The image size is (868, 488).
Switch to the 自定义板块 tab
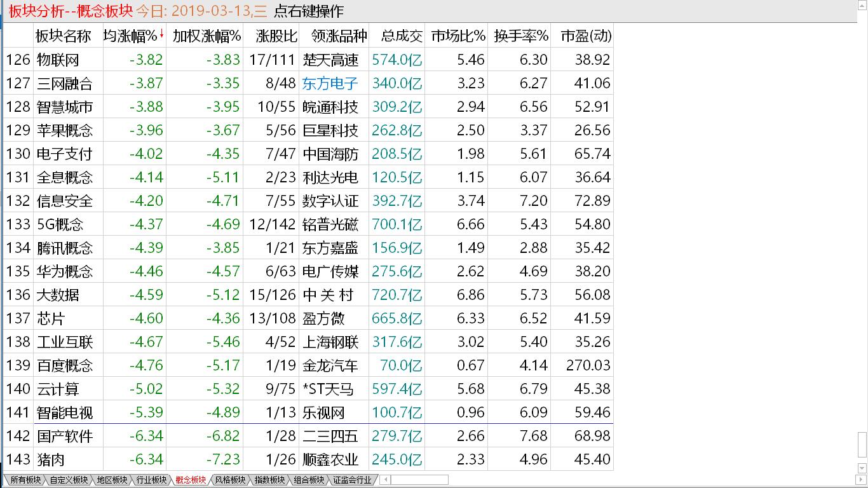69,480
